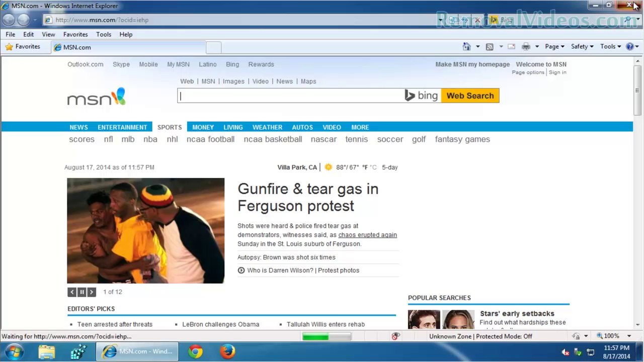The width and height of the screenshot is (644, 362).
Task: Launch Mozilla Firefox from the taskbar
Action: [227, 351]
